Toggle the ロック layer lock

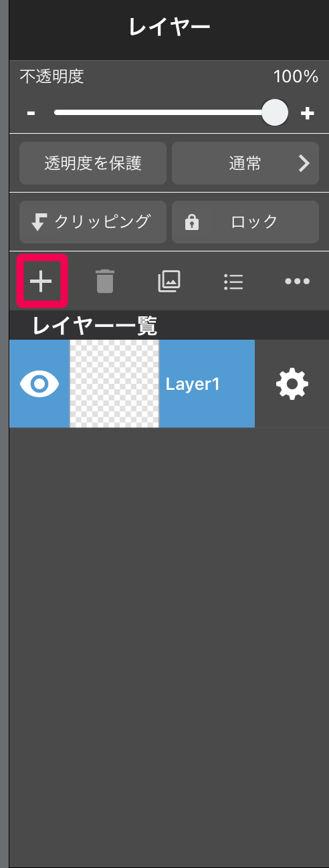click(245, 222)
